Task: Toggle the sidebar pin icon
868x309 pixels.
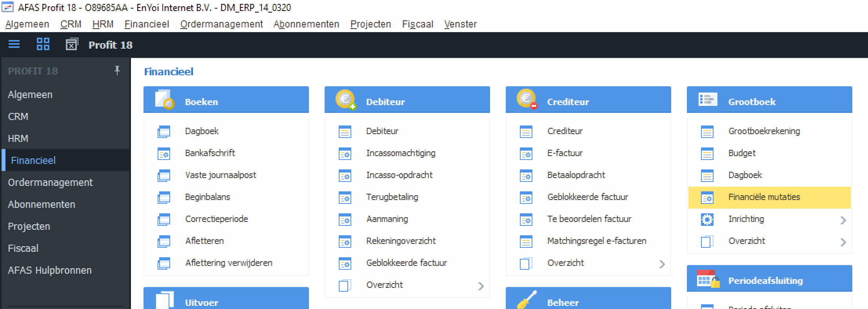Action: tap(117, 71)
